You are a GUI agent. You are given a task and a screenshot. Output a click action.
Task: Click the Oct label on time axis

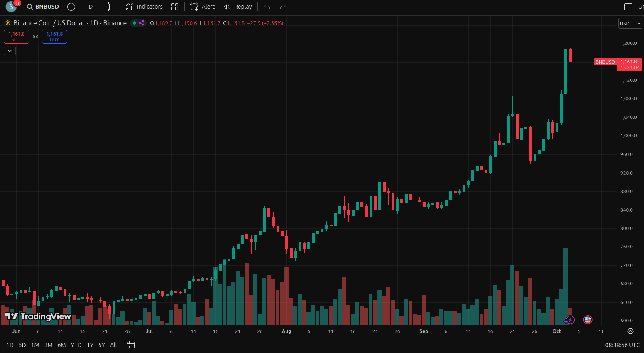557,331
